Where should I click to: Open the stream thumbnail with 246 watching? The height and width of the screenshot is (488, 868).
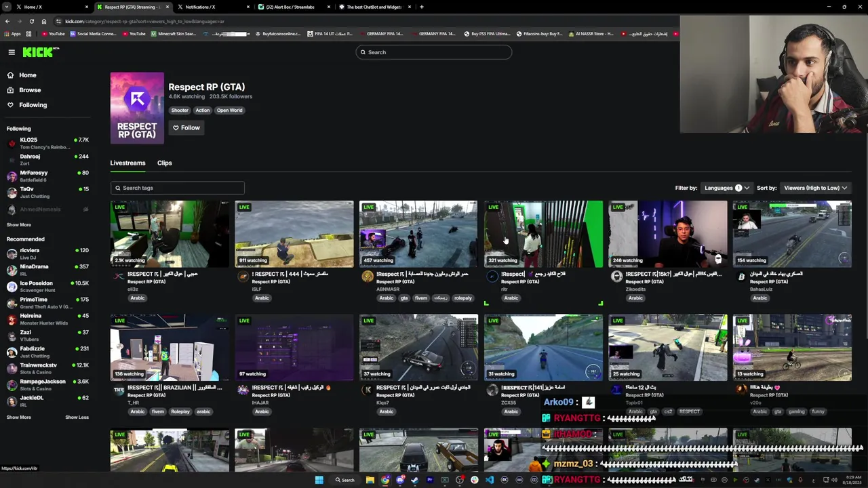[x=668, y=234]
